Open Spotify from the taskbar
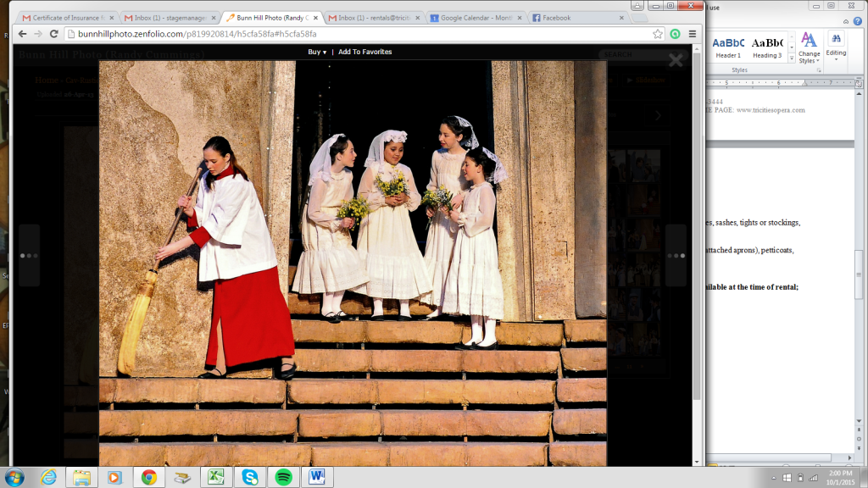 click(x=283, y=477)
